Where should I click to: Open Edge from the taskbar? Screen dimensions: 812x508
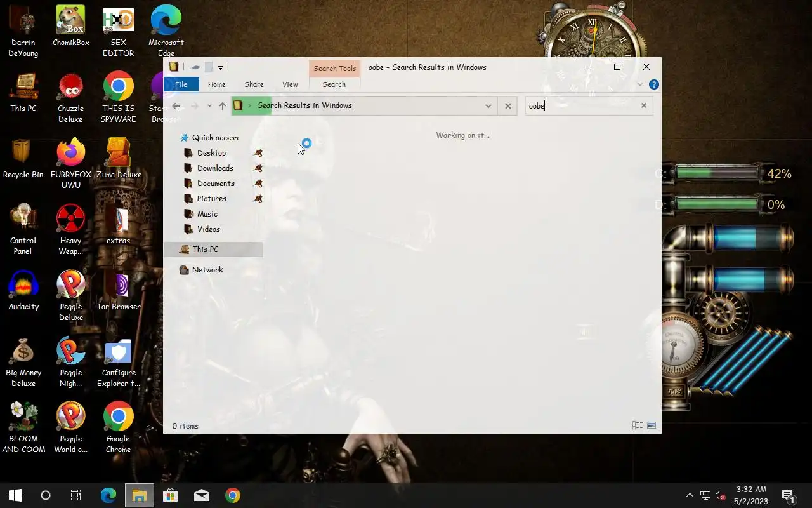[108, 495]
